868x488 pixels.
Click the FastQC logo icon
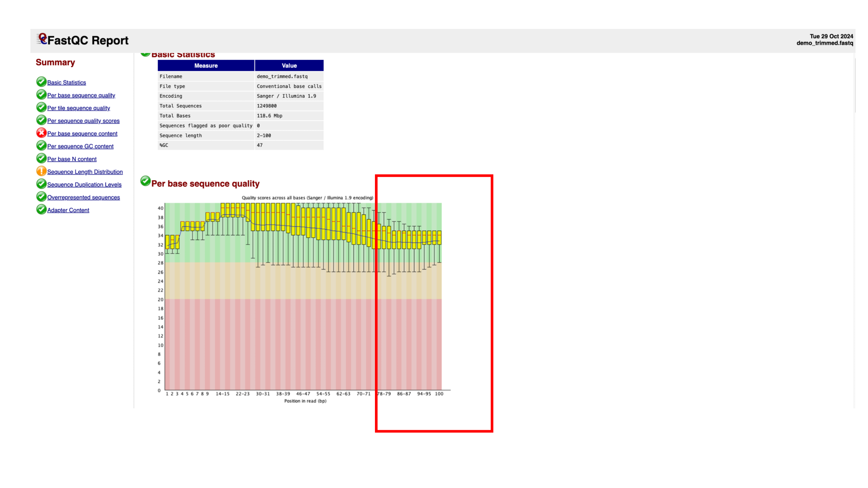point(42,39)
